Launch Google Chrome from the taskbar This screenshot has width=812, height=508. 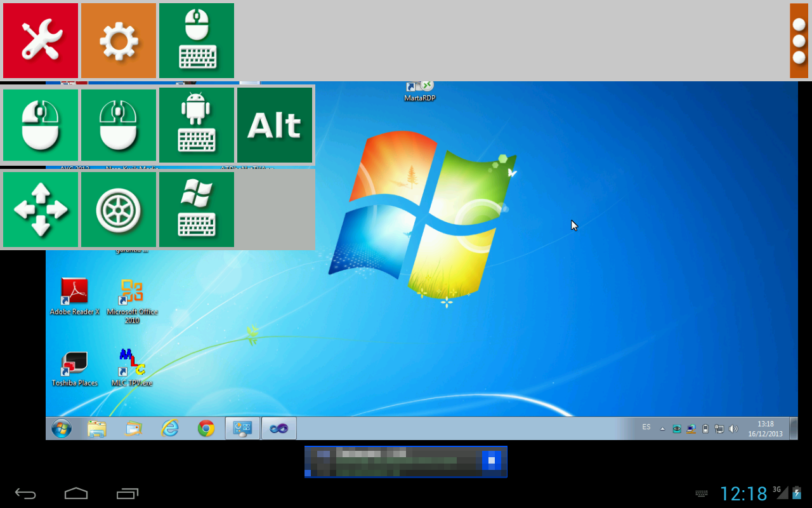[206, 428]
